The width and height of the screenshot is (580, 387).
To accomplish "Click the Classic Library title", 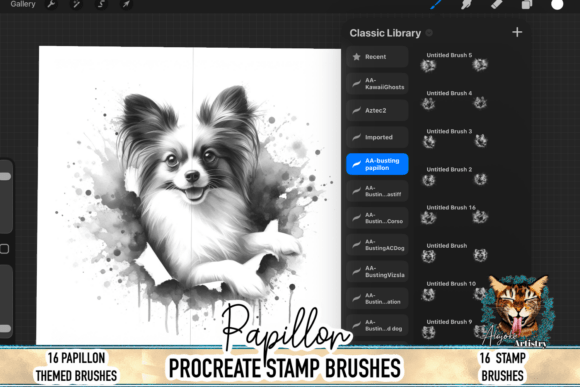I will [385, 33].
